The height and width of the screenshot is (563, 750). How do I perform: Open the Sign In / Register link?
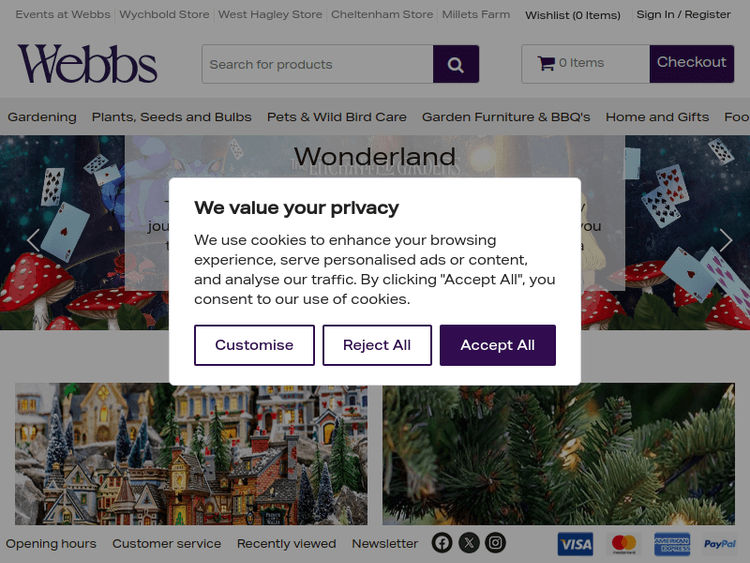[683, 15]
